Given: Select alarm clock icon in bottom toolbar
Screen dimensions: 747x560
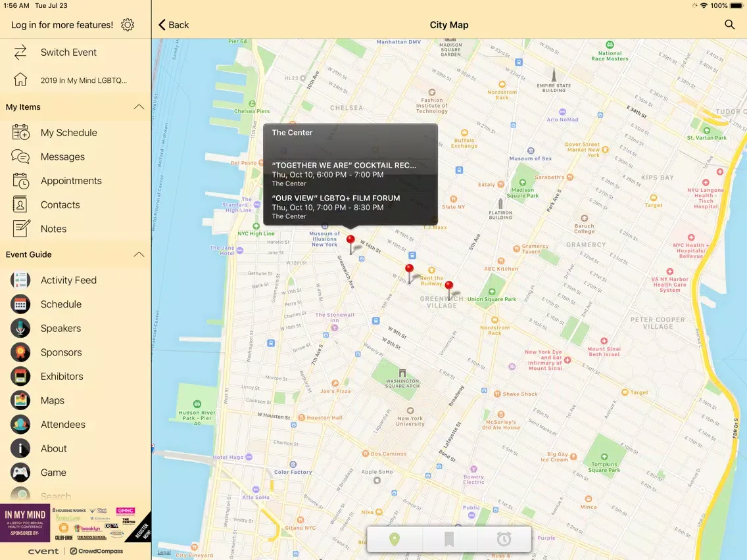Looking at the screenshot, I should (x=504, y=539).
